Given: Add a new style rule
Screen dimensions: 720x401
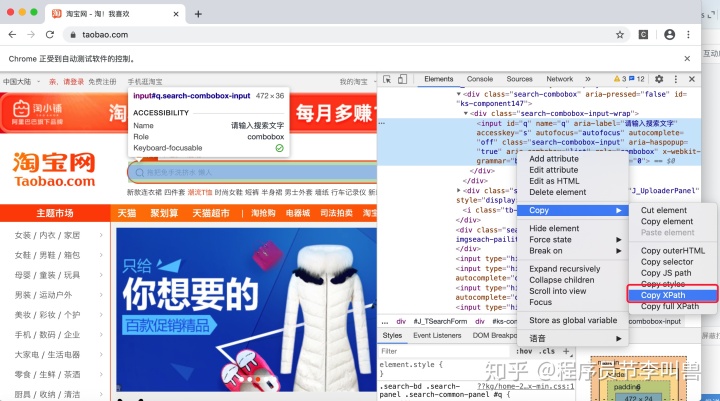Looking at the screenshot, I should pos(566,351).
